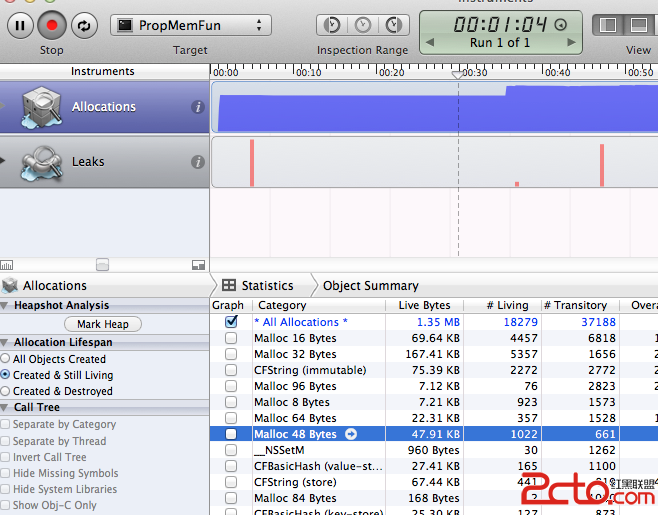Collapse the Allocation Lifespan section
The width and height of the screenshot is (658, 515).
pyautogui.click(x=4, y=342)
